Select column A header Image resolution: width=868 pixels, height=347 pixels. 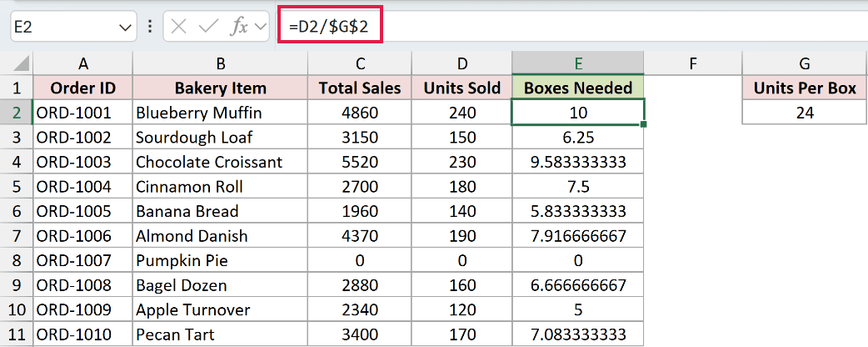pos(83,63)
